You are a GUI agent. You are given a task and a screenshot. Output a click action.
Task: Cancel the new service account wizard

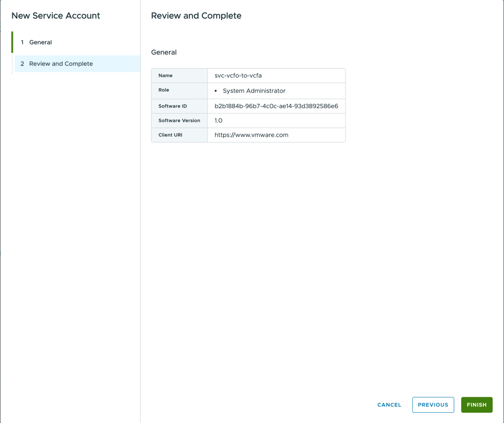(x=389, y=405)
